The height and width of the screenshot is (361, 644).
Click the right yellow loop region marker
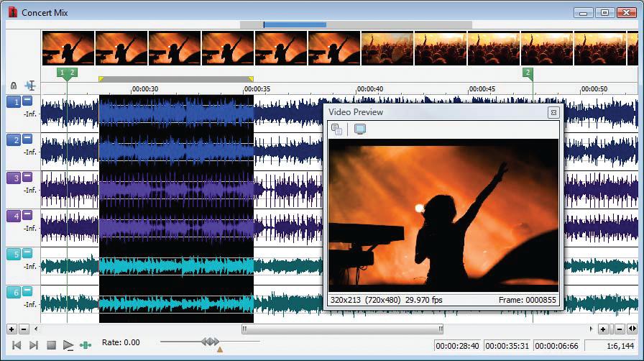251,78
